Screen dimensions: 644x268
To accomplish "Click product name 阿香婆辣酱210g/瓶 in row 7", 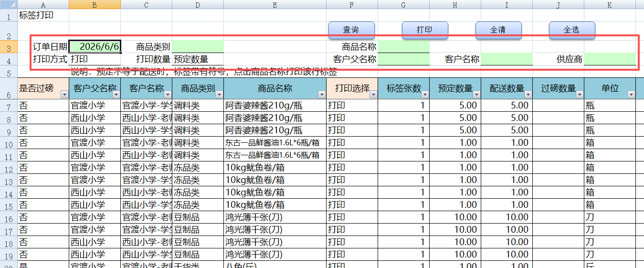I will pos(264,105).
